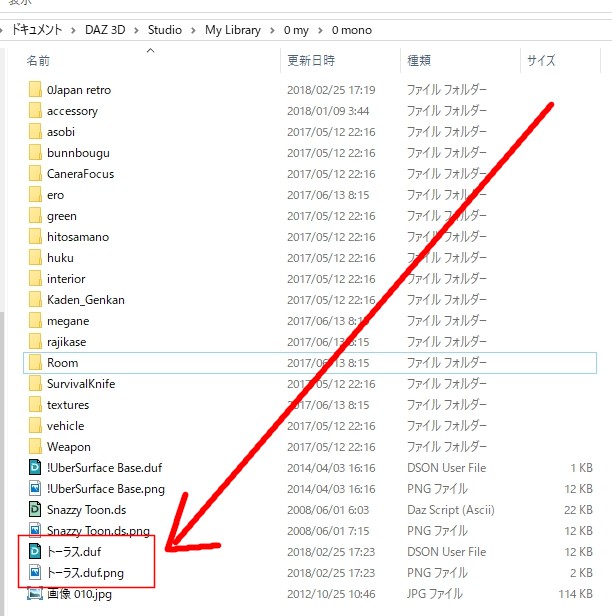Click the 0Japan retro folder icon

(x=35, y=90)
